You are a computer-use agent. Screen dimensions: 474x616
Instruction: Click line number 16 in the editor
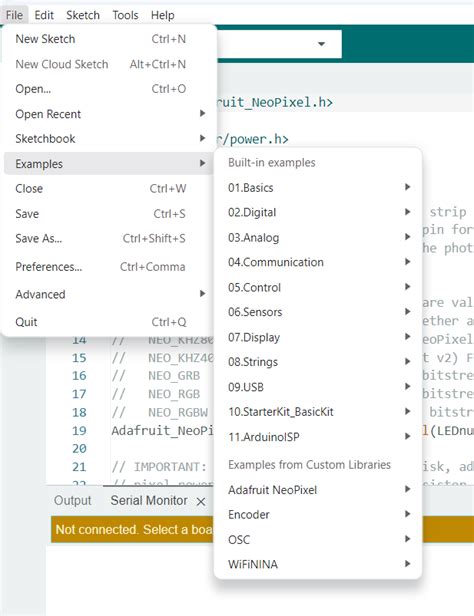pos(79,376)
